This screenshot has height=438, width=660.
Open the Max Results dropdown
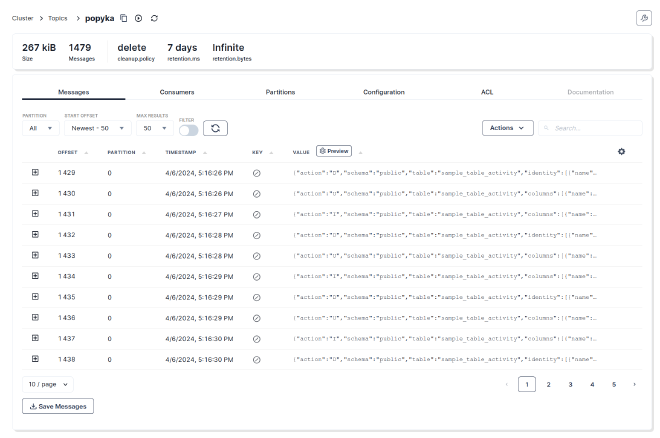coord(153,128)
